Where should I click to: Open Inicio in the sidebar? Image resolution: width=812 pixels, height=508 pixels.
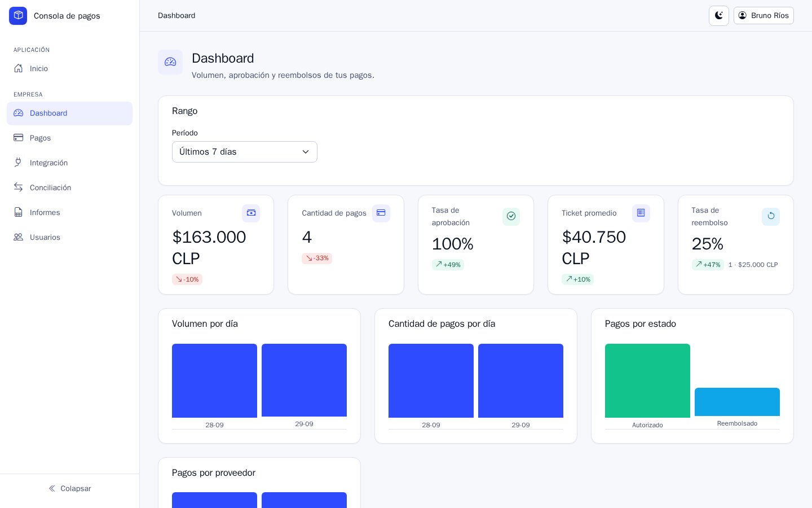tap(69, 69)
